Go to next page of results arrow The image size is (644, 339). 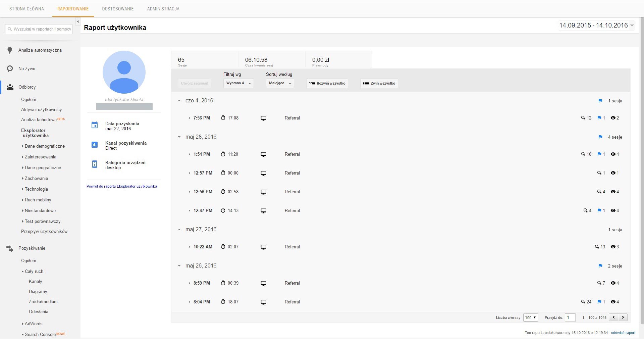pyautogui.click(x=623, y=317)
